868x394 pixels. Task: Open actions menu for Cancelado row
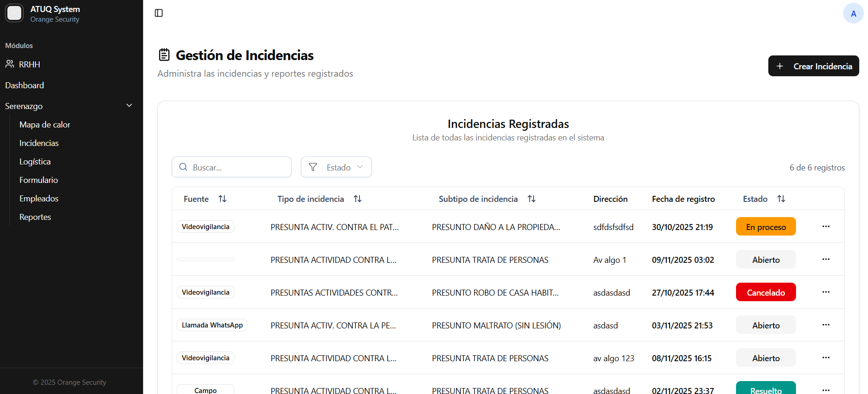(x=826, y=292)
